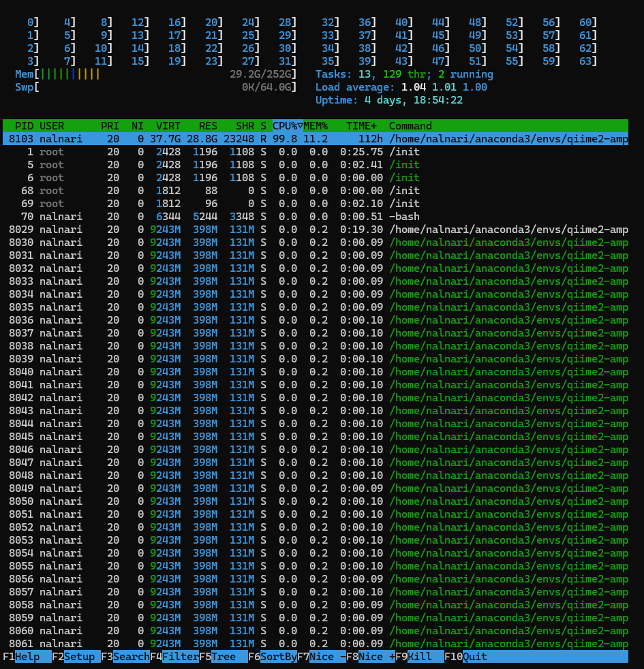Screen dimensions: 644x669
Task: Sort processes by PID column header
Action: pyautogui.click(x=25, y=126)
